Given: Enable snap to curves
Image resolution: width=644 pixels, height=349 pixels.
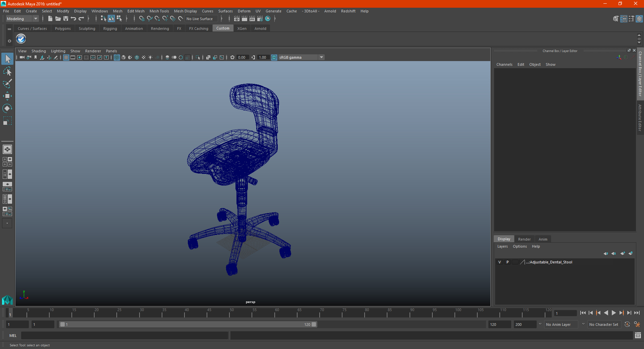Looking at the screenshot, I should [150, 19].
